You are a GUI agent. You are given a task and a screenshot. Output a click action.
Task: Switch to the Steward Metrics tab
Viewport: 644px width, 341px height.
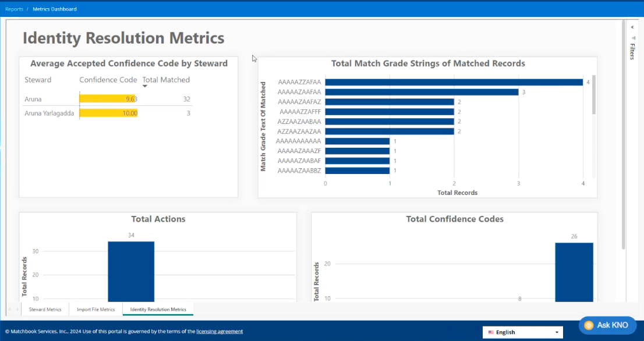tap(45, 310)
